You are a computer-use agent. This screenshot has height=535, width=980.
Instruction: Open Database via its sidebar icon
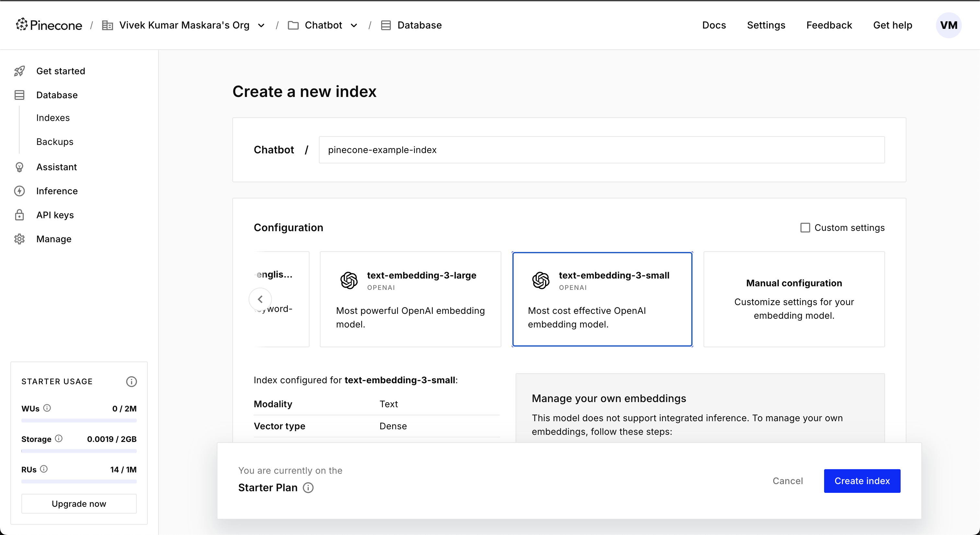[19, 95]
